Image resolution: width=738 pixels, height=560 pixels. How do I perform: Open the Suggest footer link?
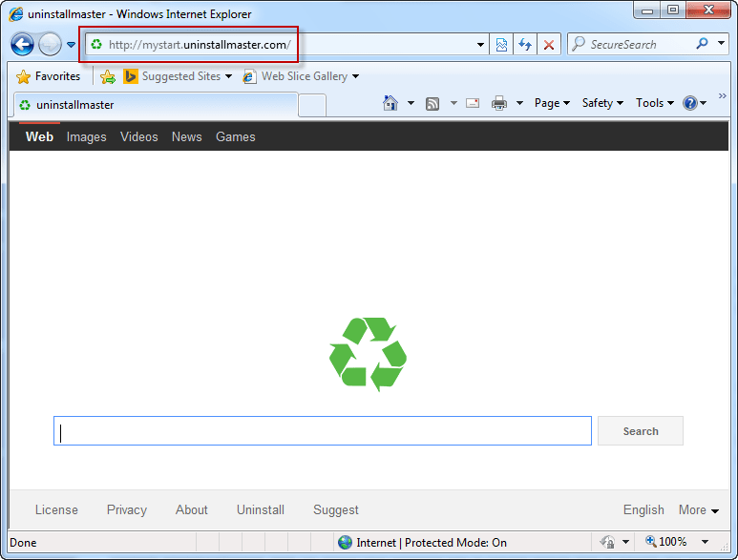click(335, 509)
